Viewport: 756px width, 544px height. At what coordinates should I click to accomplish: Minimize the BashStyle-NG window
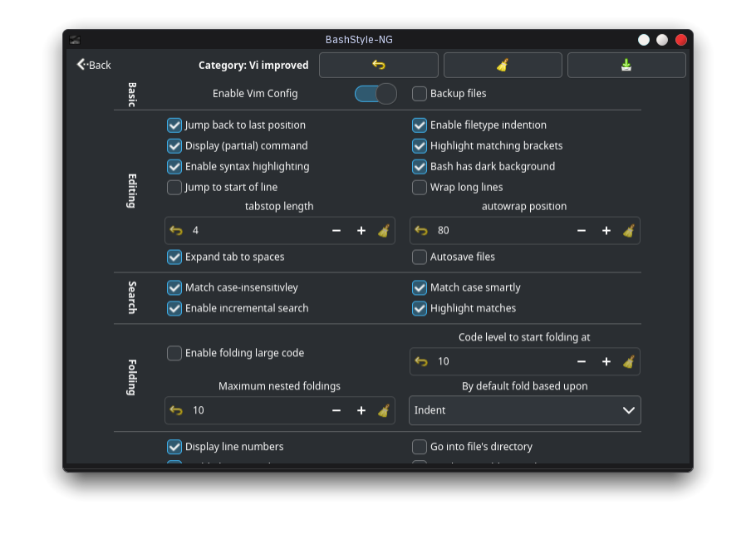pyautogui.click(x=644, y=40)
